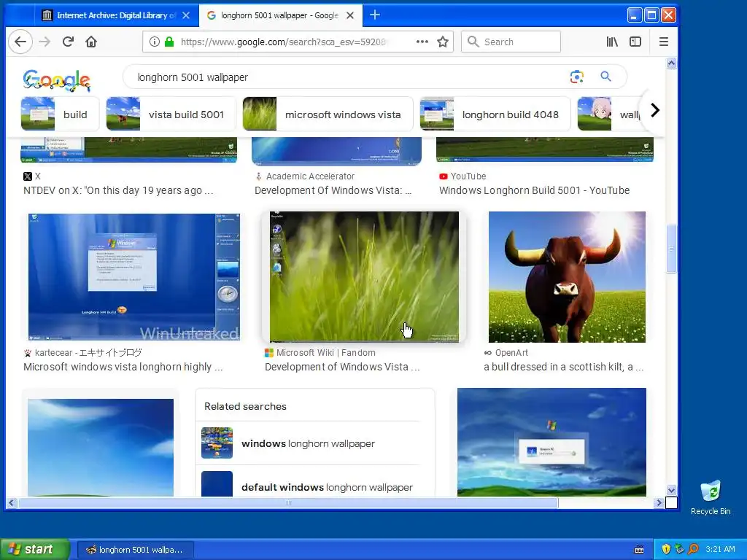Click the search magnifier tray icon
747x560 pixels.
pos(693,549)
